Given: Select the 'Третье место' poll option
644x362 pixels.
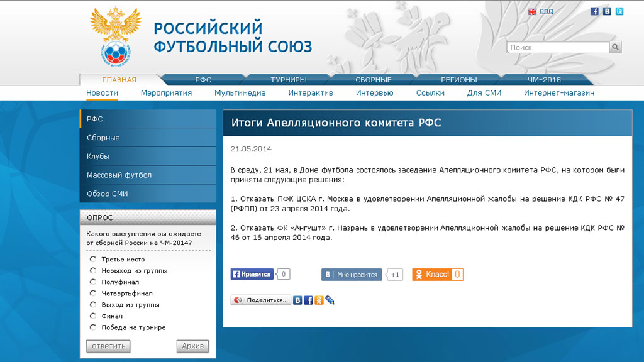Looking at the screenshot, I should coord(93,259).
